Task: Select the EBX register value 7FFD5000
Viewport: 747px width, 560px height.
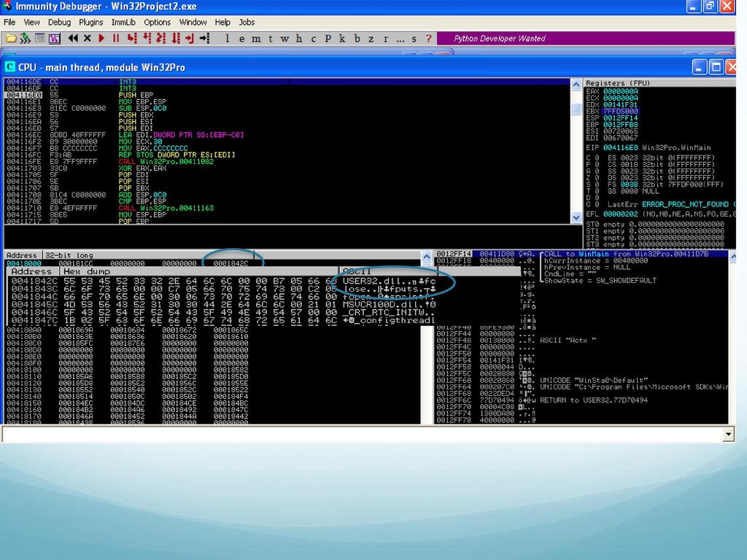Action: coord(620,111)
